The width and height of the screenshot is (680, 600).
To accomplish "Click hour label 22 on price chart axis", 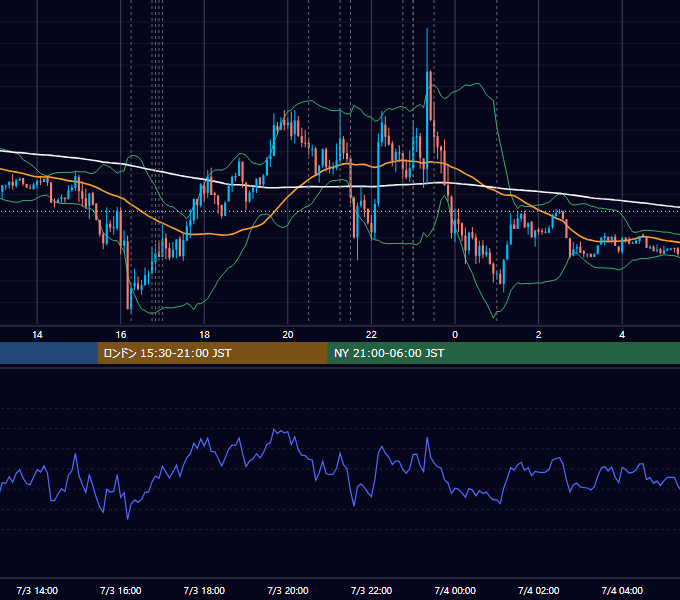I will [371, 335].
